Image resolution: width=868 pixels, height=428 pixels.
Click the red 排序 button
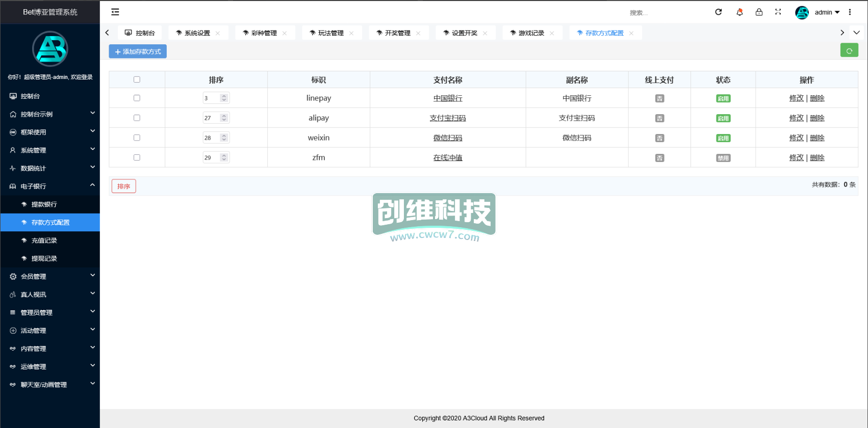tap(124, 186)
